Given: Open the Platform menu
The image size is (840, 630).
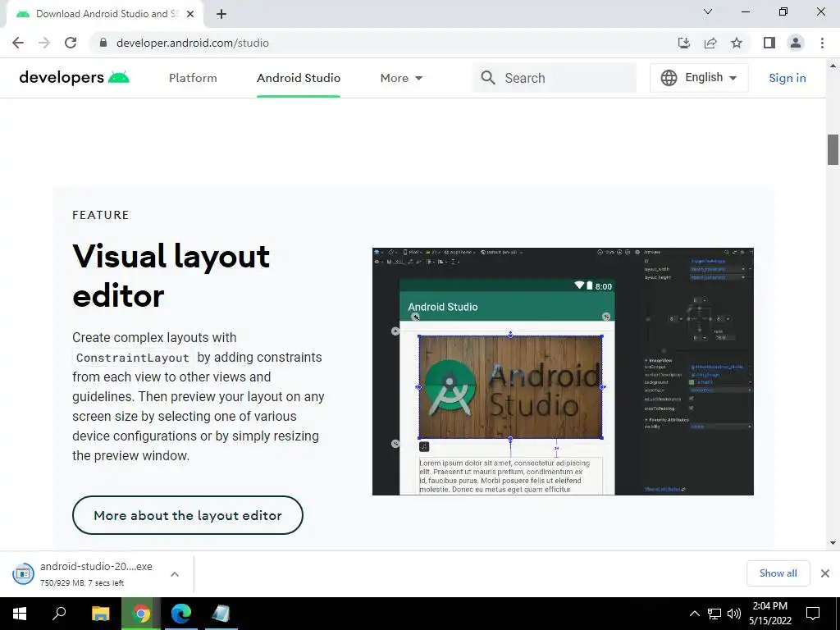Looking at the screenshot, I should [x=193, y=78].
